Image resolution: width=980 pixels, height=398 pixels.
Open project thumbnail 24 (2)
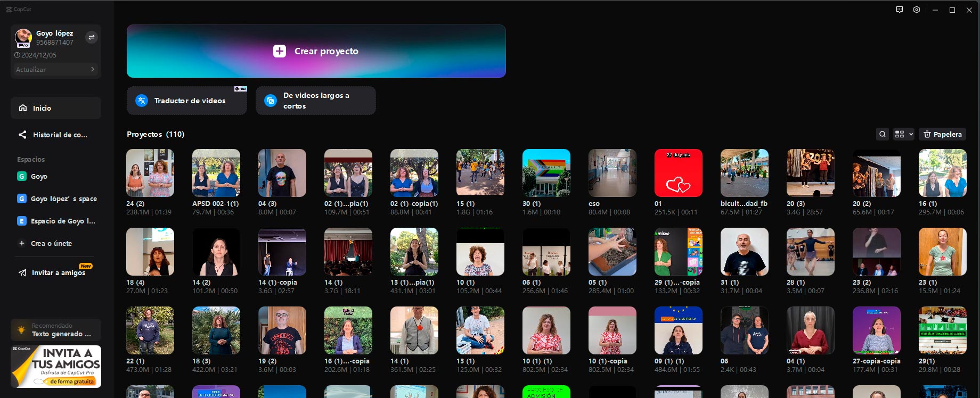(x=150, y=173)
